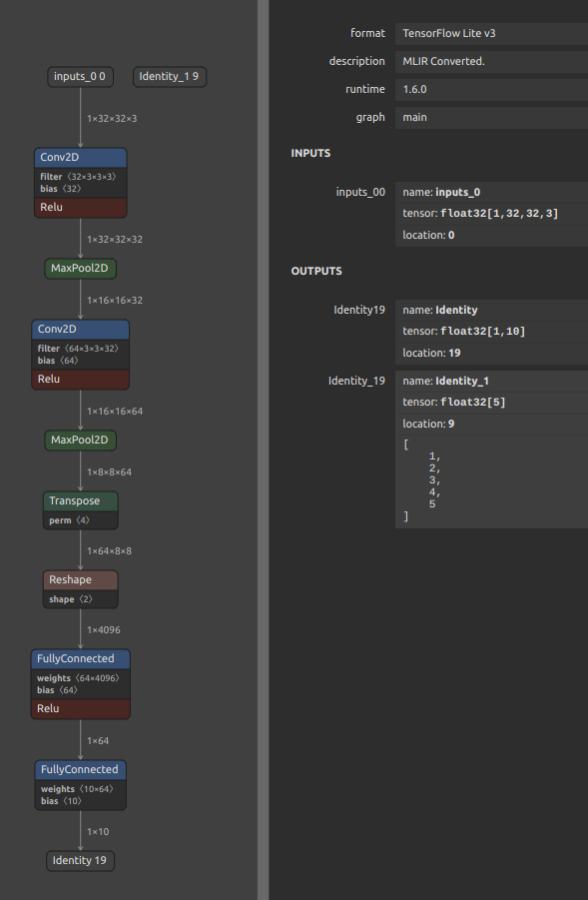Click the Identity_19 property label
The width and height of the screenshot is (588, 900).
[x=356, y=382]
